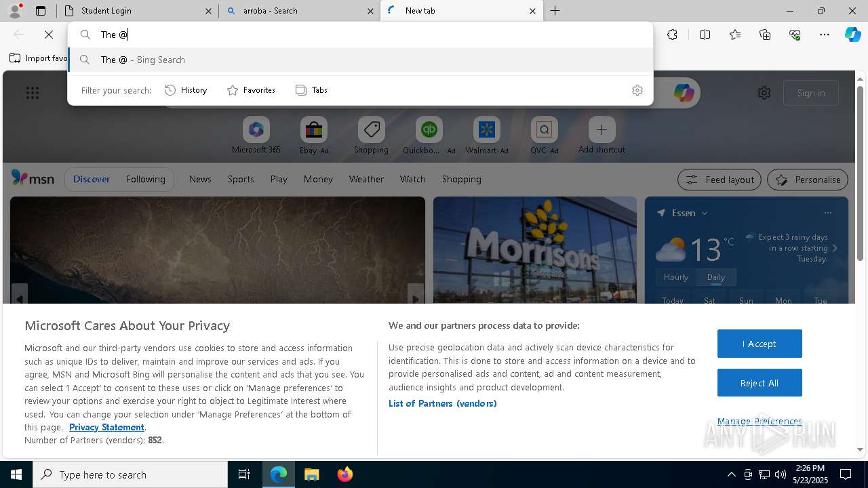Show hidden system tray icons
The image size is (868, 488).
coord(731,474)
